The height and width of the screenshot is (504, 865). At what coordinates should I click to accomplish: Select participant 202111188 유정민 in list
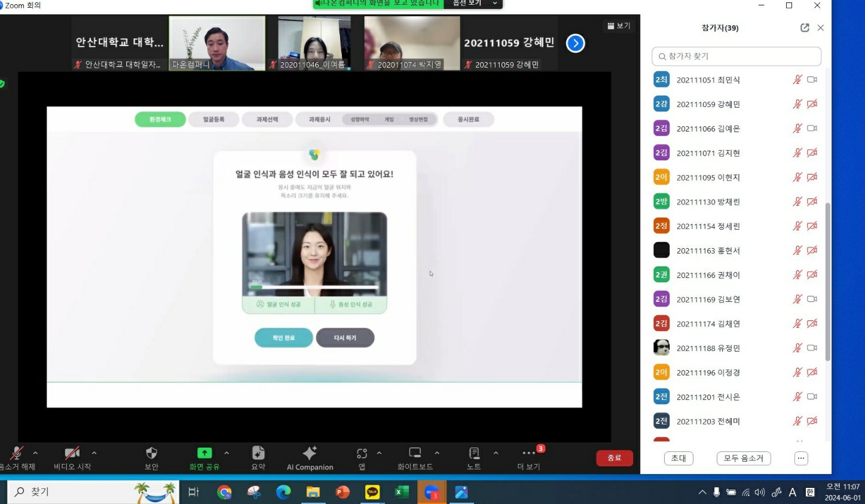click(x=708, y=348)
